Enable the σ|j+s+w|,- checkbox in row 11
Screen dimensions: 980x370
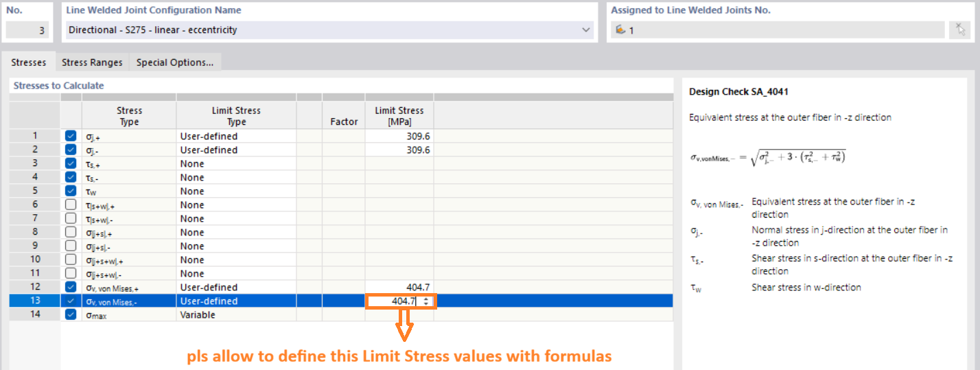coord(71,274)
